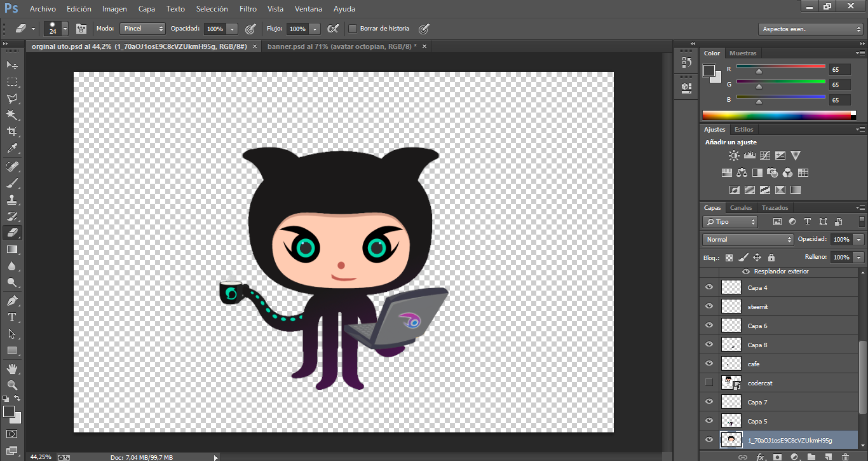Open the Aspectos esen. workspace dropdown
This screenshot has width=868, height=461.
[811, 29]
